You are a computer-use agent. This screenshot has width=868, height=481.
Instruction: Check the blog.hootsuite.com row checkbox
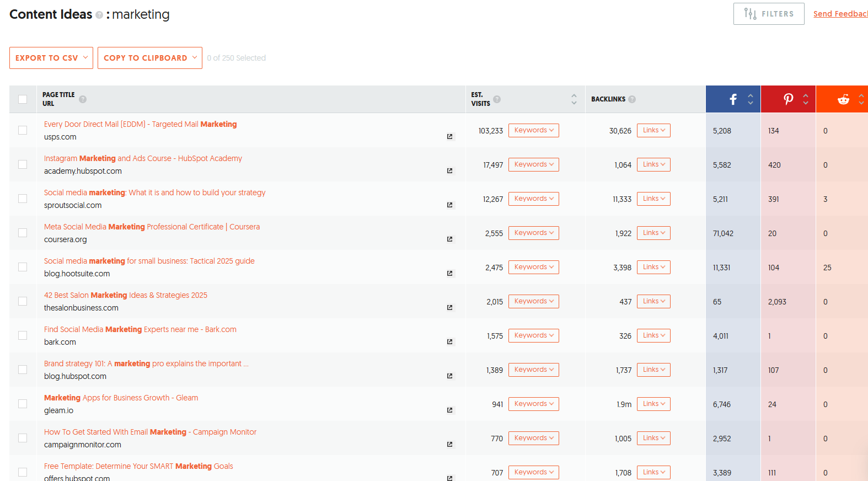23,267
